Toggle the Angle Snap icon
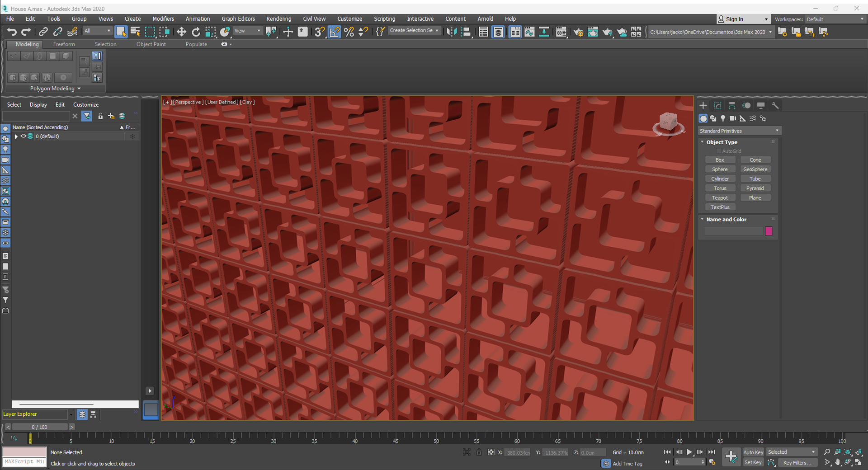 coord(335,32)
